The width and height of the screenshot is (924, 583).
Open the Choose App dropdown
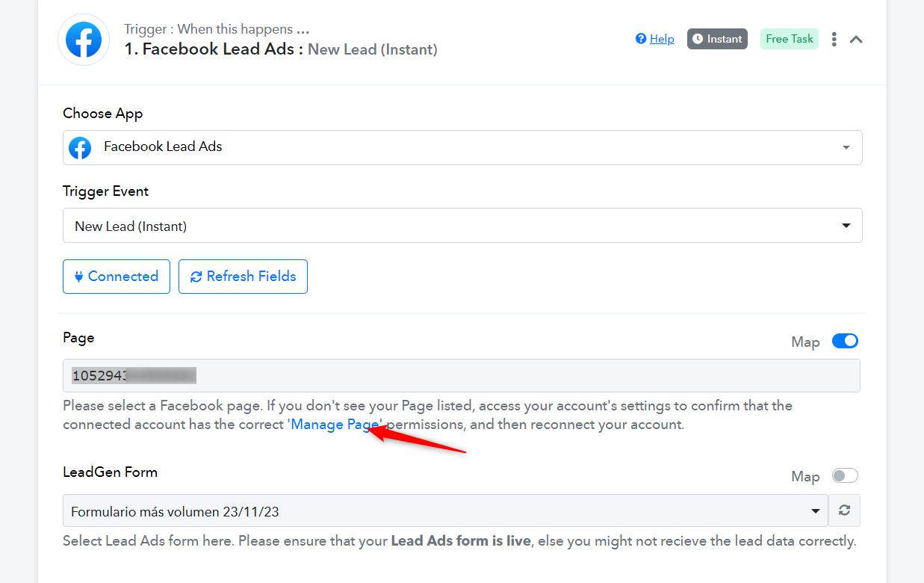point(462,147)
